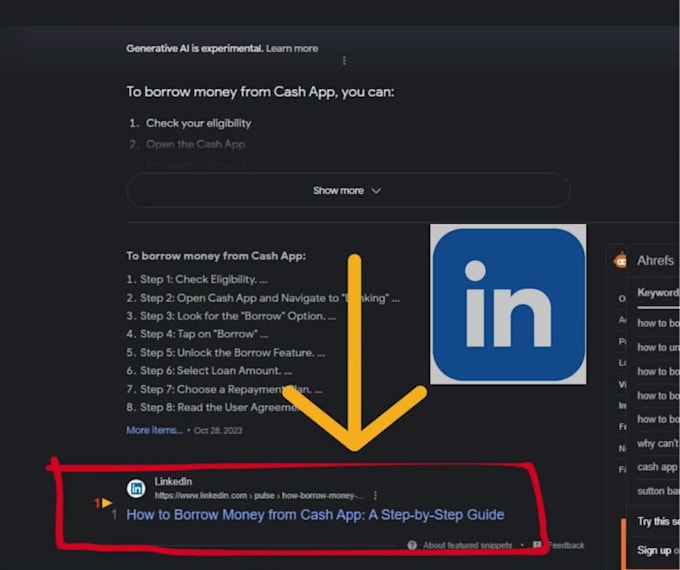Click the 'Oct 28, 2023' date text
This screenshot has height=570, width=680.
(x=218, y=430)
